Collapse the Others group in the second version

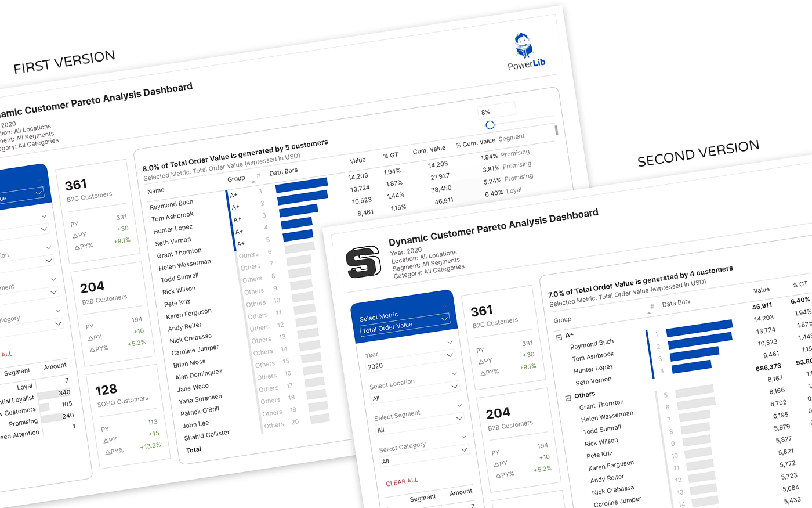(568, 398)
